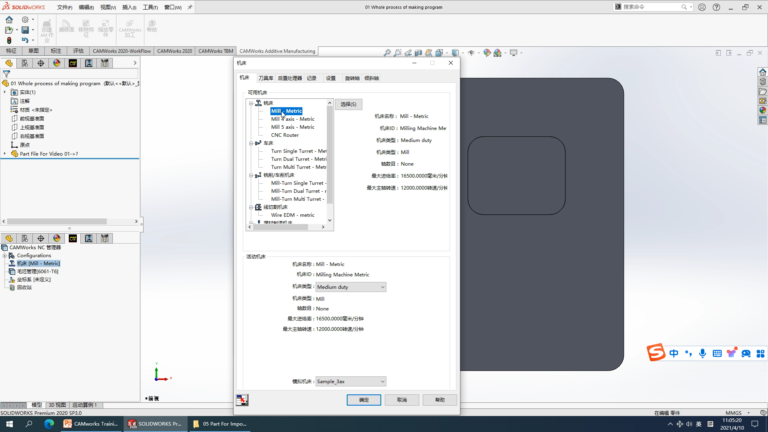The width and height of the screenshot is (768, 432).
Task: Collapse the 车床 turn group in machine tree
Action: 251,143
